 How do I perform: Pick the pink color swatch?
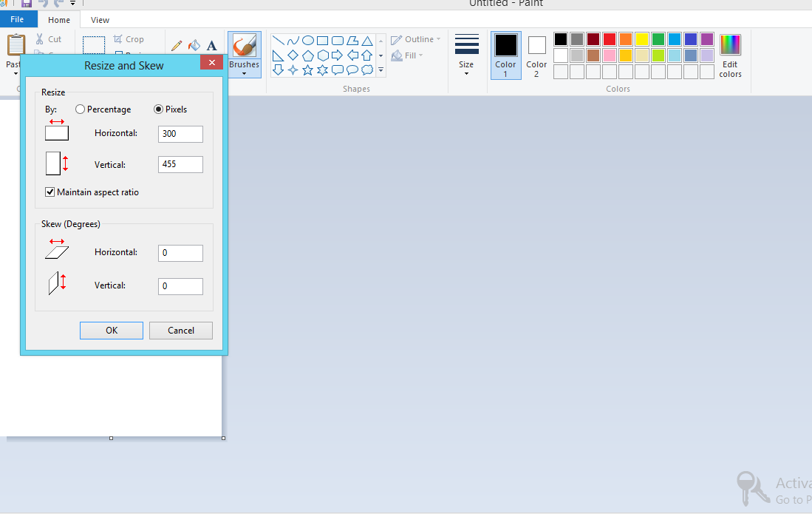[610, 55]
